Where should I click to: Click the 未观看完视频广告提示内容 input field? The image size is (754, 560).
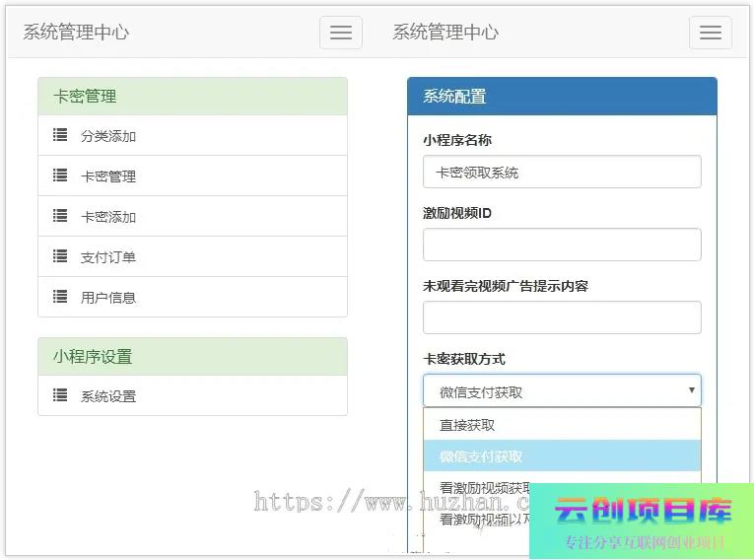562,317
